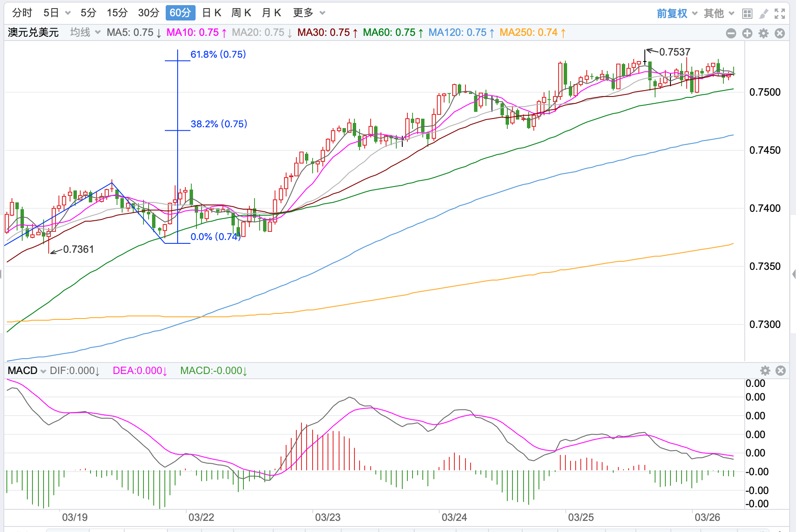The image size is (796, 532).
Task: Open main chart indicator settings gear
Action: pos(764,33)
